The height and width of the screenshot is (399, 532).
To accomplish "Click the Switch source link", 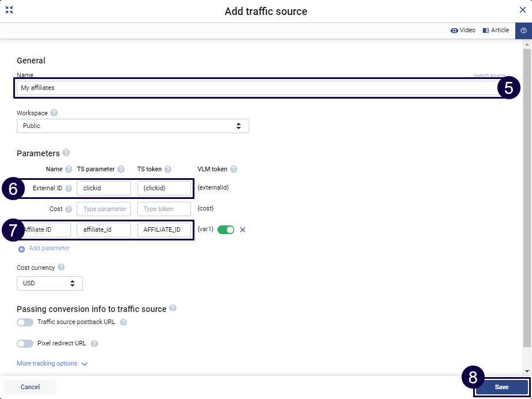I will coord(488,76).
